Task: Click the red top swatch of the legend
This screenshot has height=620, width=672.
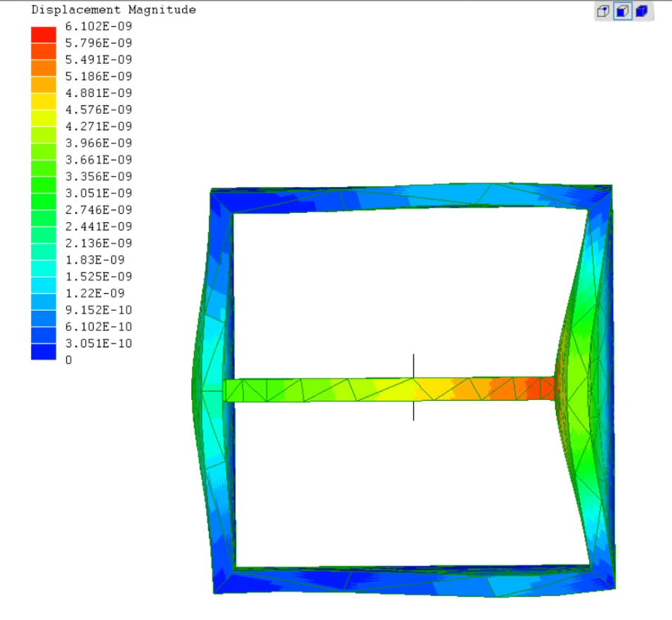Action: pos(44,34)
